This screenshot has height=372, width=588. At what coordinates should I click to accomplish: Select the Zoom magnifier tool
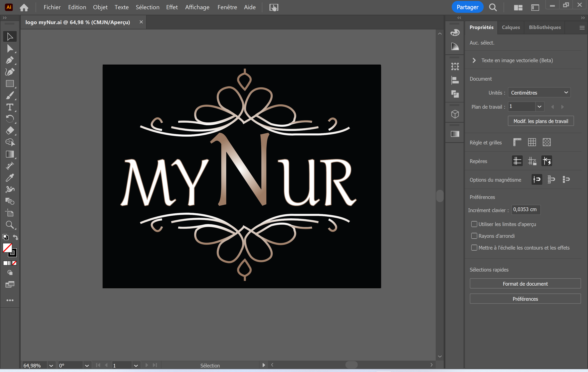tap(10, 225)
